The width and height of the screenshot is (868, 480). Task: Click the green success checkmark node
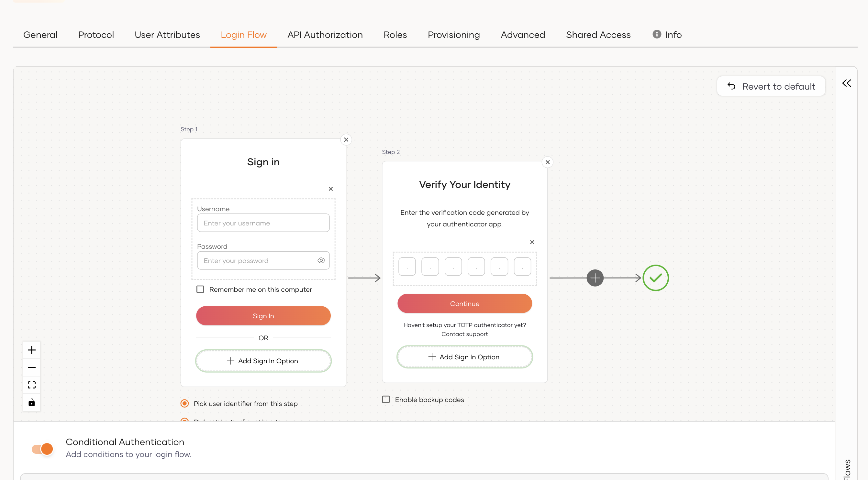[x=655, y=278]
